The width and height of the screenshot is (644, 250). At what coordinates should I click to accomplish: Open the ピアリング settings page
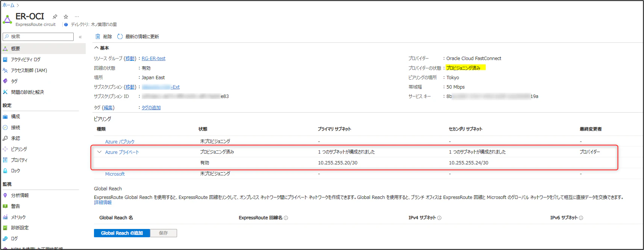[19, 149]
